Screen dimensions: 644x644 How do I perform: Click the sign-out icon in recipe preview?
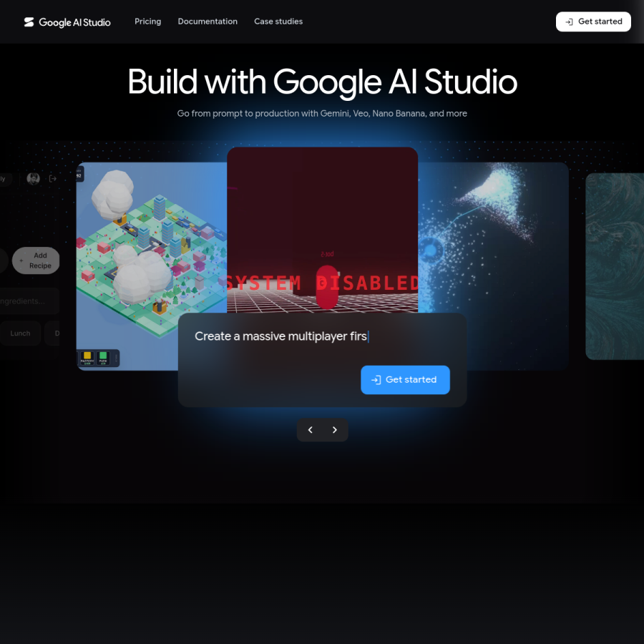click(x=53, y=178)
